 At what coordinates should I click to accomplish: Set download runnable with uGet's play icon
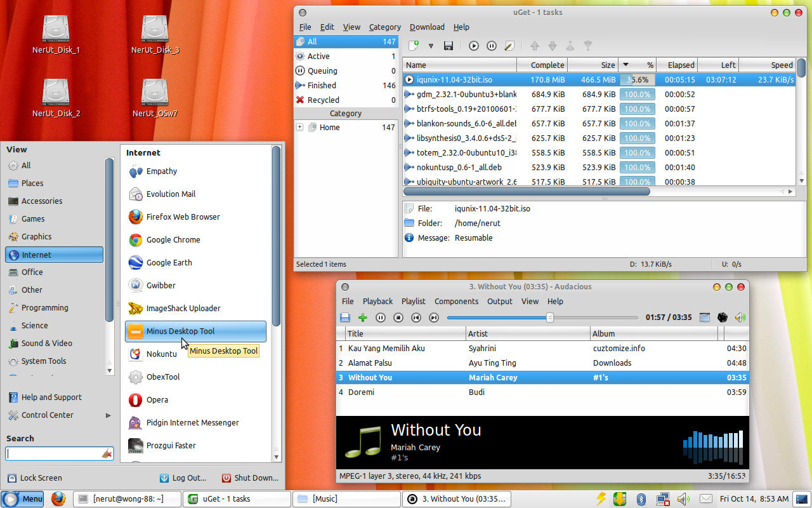click(x=474, y=46)
